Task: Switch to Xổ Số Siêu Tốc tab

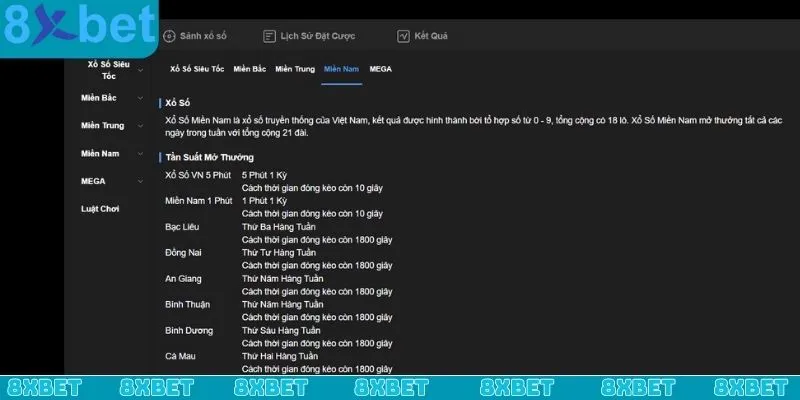Action: [197, 69]
